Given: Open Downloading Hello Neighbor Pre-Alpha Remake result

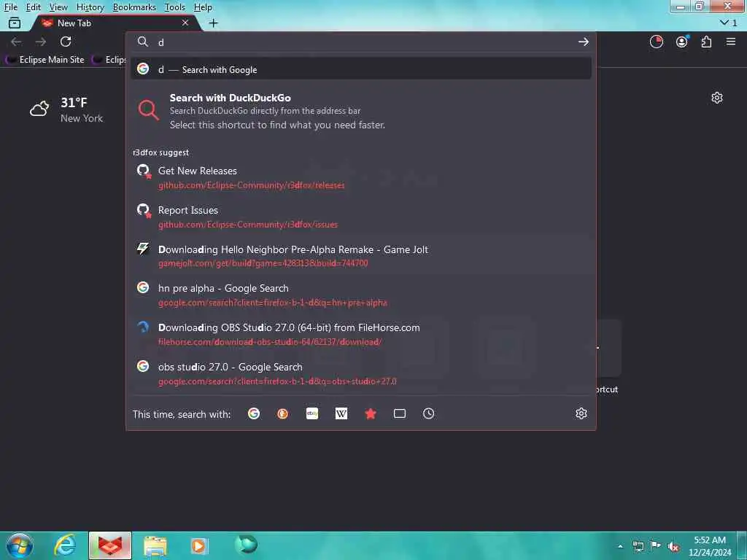Looking at the screenshot, I should tap(360, 256).
